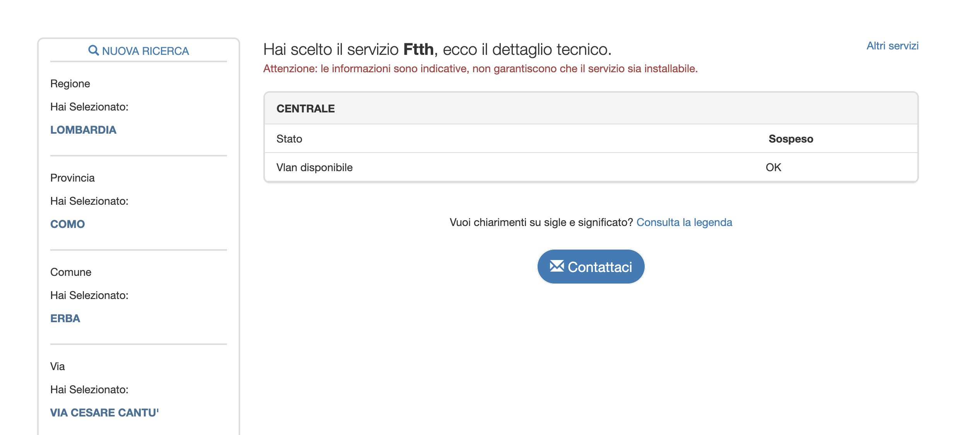Viewport: 980px width, 435px height.
Task: Click the red Attenzione warning text
Action: [480, 69]
